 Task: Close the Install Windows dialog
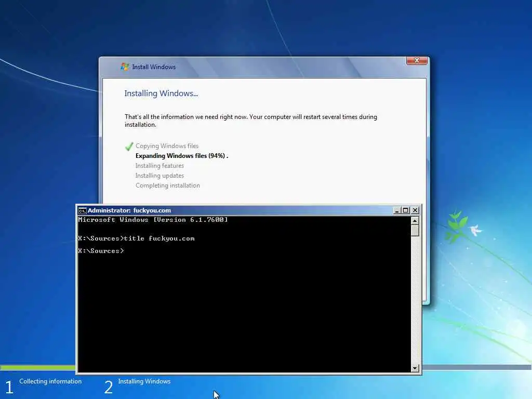click(x=417, y=60)
